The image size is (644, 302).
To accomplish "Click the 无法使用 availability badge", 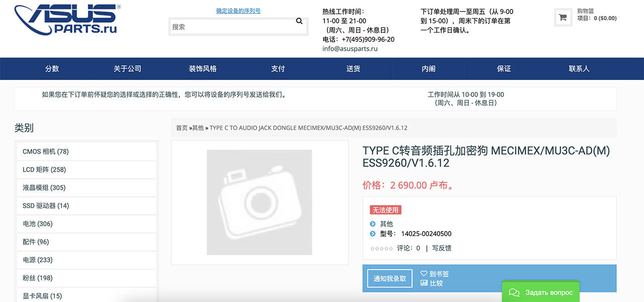I will point(386,210).
